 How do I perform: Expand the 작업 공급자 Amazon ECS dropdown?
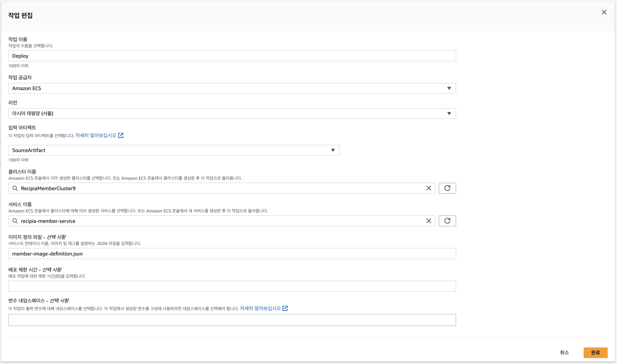(x=449, y=88)
